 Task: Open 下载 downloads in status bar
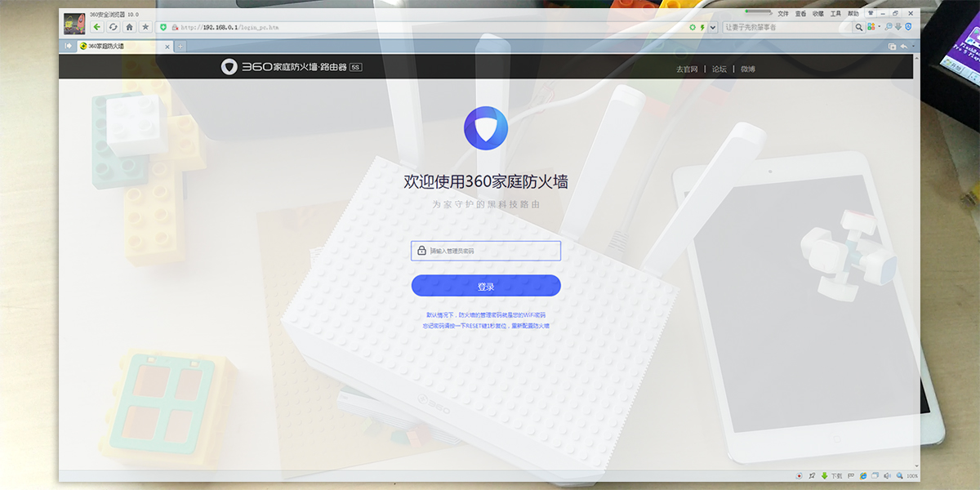(831, 475)
